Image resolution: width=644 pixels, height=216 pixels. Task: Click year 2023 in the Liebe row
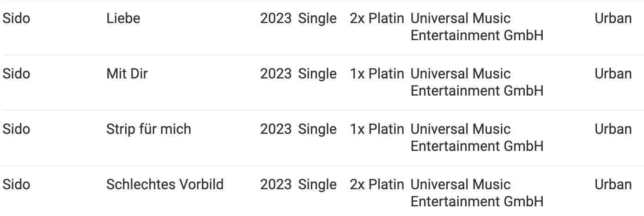pos(276,18)
